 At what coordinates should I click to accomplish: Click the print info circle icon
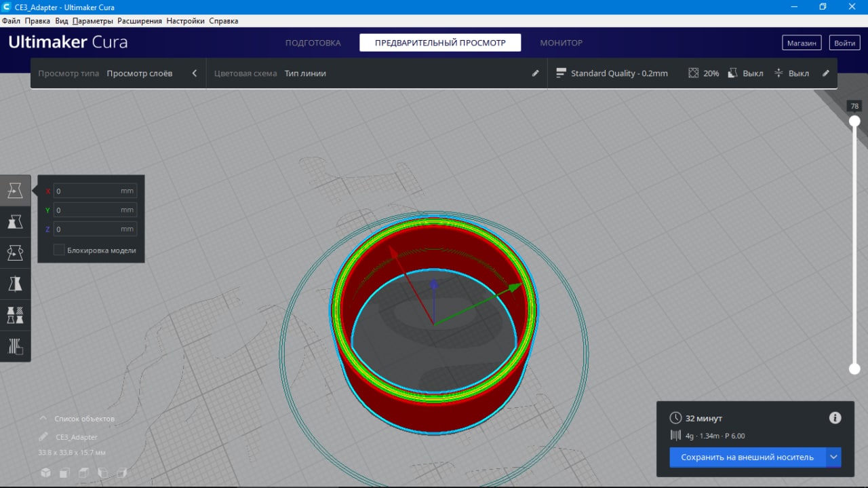(835, 418)
